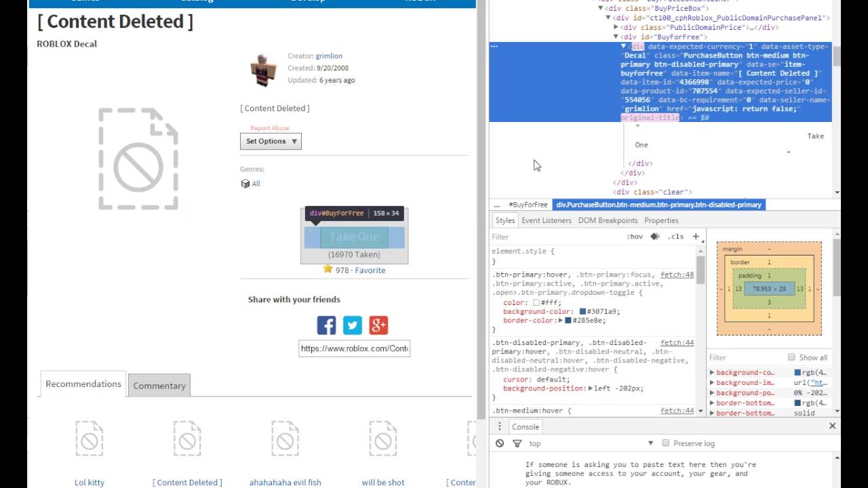Open the Lol kitty recommendation thumbnail
The image size is (868, 488).
pos(90,439)
